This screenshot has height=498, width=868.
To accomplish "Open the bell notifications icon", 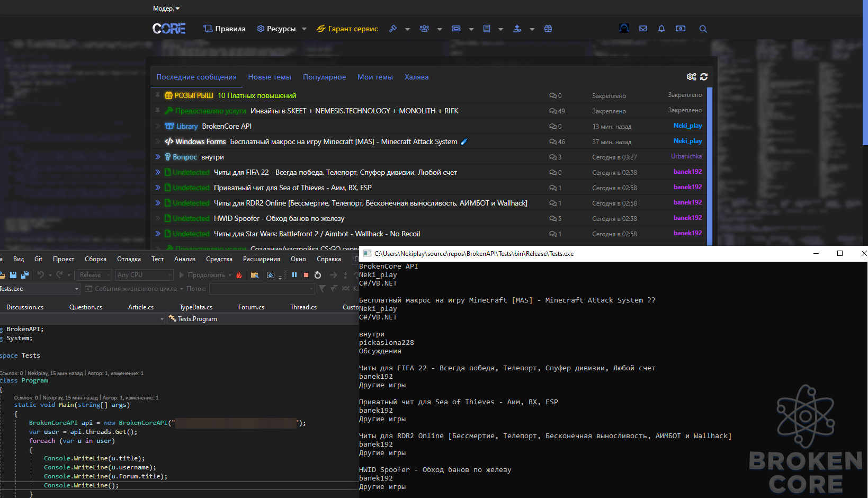I will (661, 29).
